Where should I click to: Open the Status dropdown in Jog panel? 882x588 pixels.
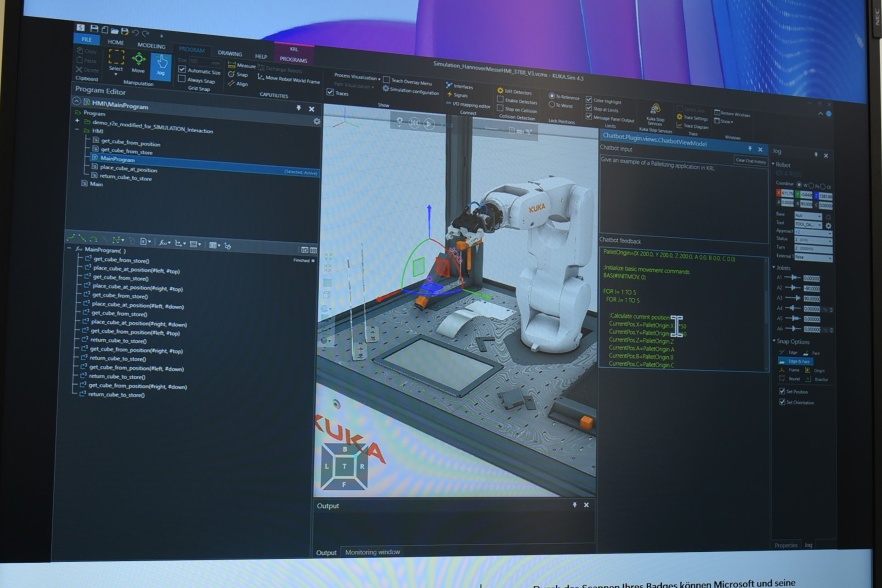coord(814,240)
